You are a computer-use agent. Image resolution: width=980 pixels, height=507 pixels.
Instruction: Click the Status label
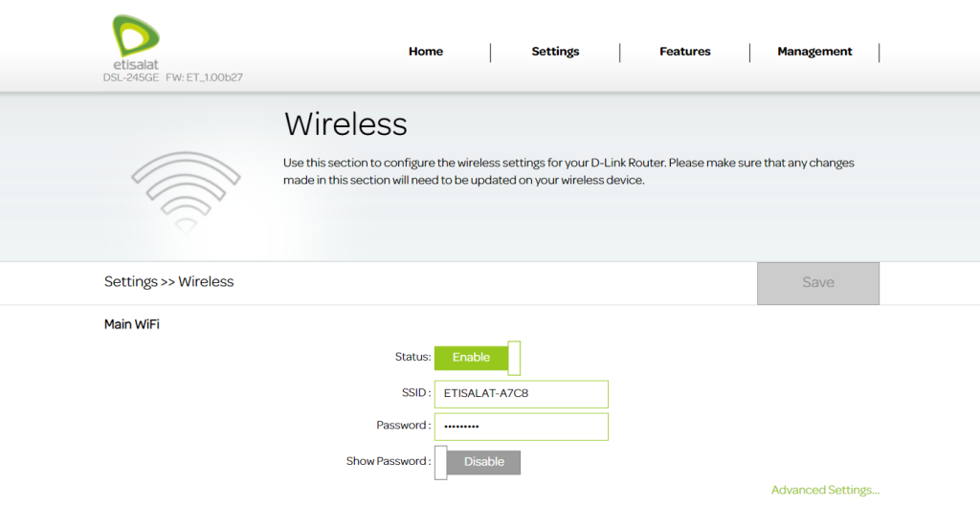point(412,358)
